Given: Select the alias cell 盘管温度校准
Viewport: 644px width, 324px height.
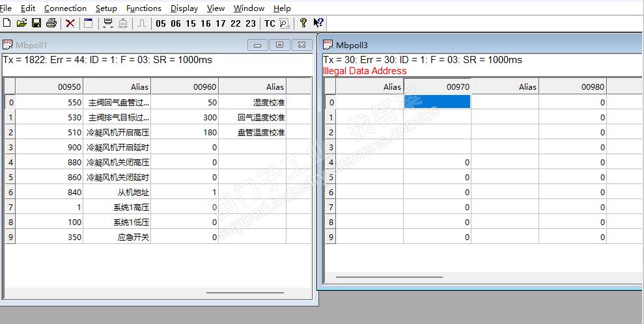Looking at the screenshot, I should pyautogui.click(x=252, y=133).
